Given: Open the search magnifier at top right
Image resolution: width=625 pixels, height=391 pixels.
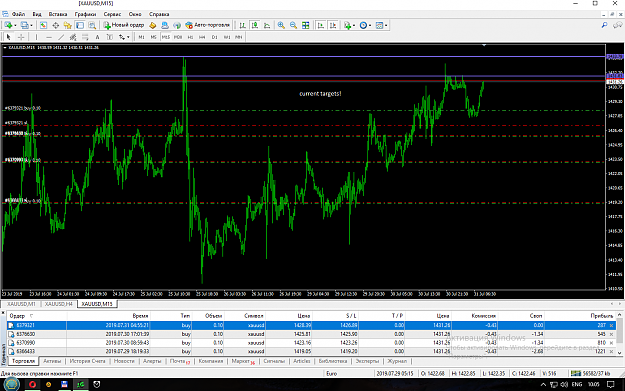Looking at the screenshot, I should [x=604, y=25].
